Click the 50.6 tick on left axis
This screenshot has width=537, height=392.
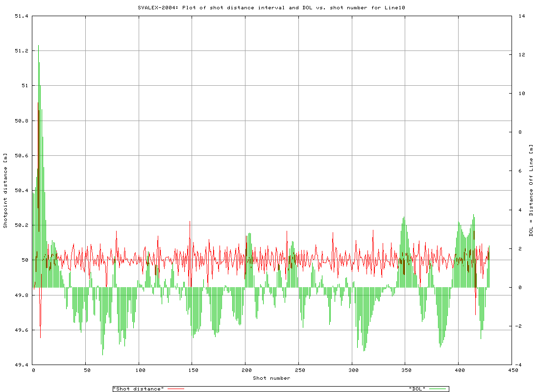(21, 156)
